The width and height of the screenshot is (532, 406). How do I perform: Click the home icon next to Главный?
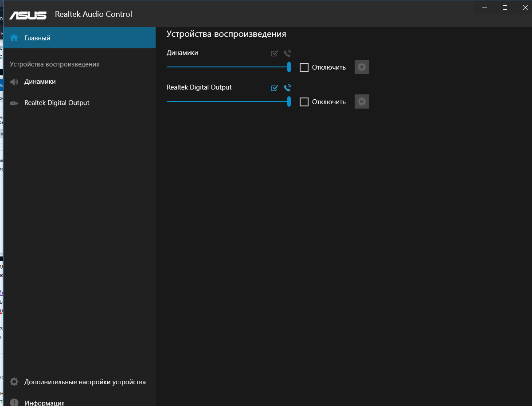pyautogui.click(x=14, y=38)
